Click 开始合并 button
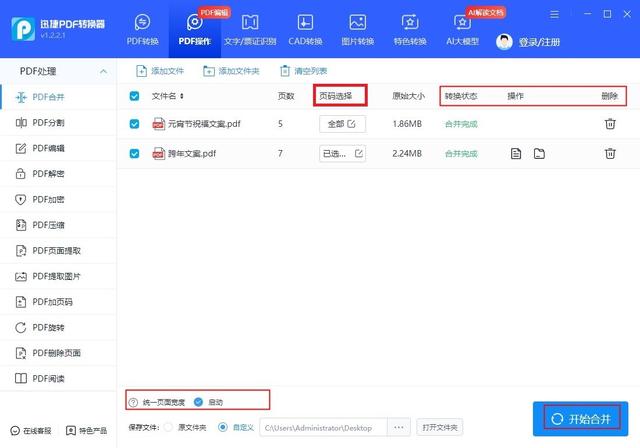The width and height of the screenshot is (640, 448). (580, 419)
